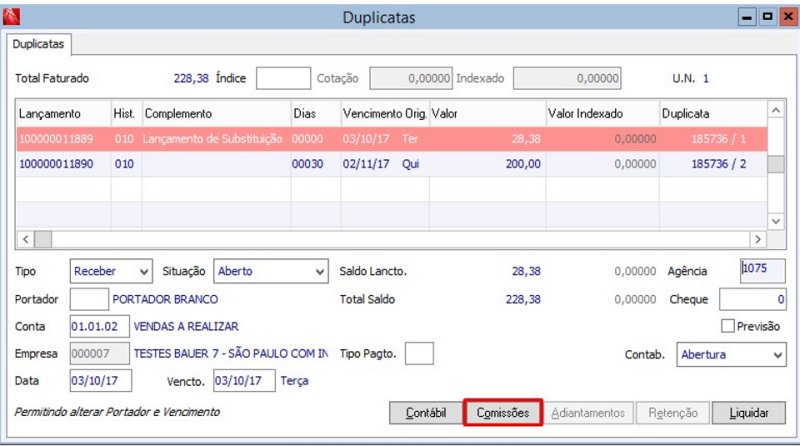This screenshot has height=446, width=800.
Task: Close the Duplicatas window
Action: [x=788, y=17]
